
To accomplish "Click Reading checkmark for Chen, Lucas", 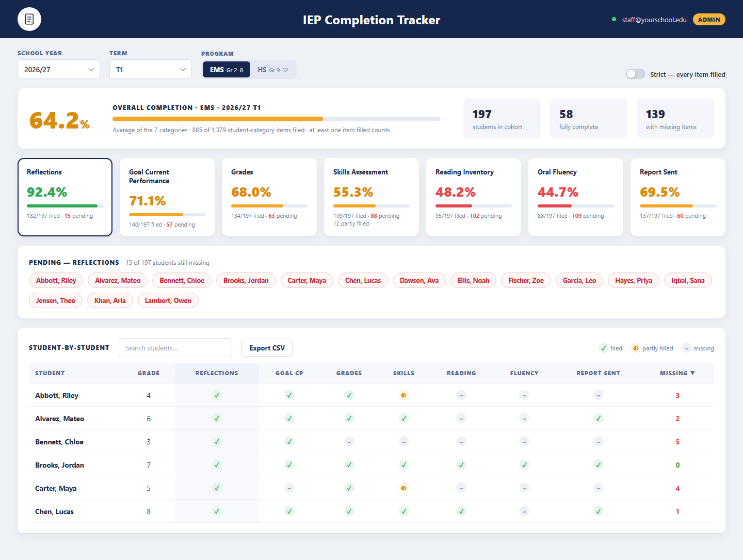I will 461,511.
